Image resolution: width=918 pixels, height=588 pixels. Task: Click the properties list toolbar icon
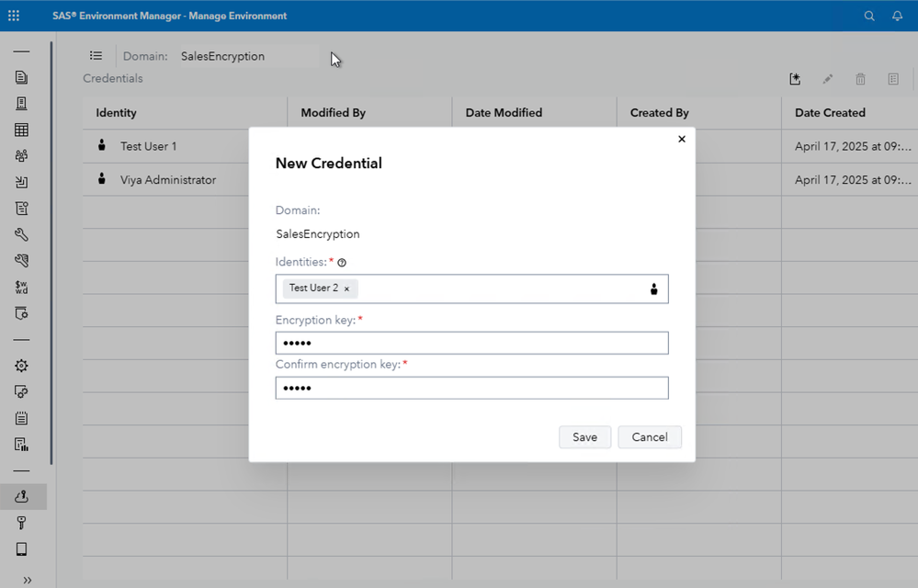893,79
